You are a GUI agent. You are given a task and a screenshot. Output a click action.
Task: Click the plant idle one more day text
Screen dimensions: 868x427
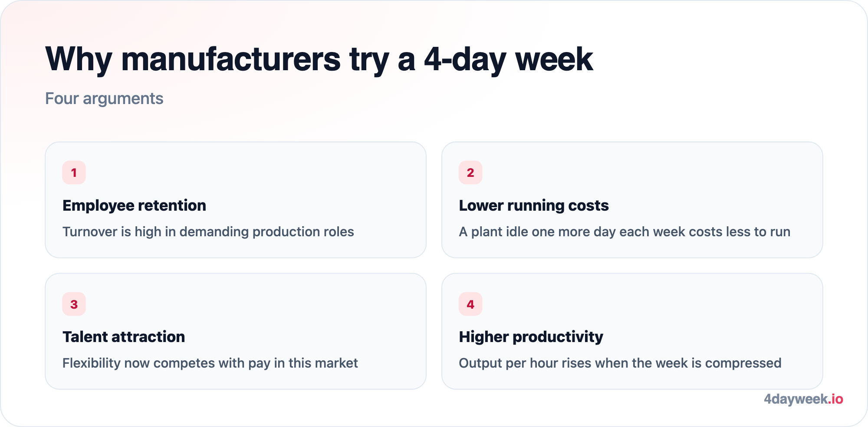(625, 232)
